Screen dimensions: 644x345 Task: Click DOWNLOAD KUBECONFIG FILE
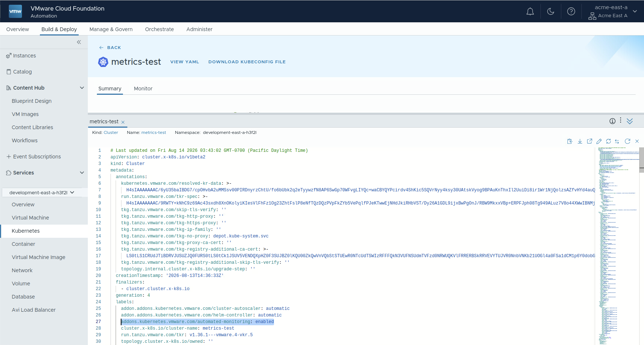point(247,62)
